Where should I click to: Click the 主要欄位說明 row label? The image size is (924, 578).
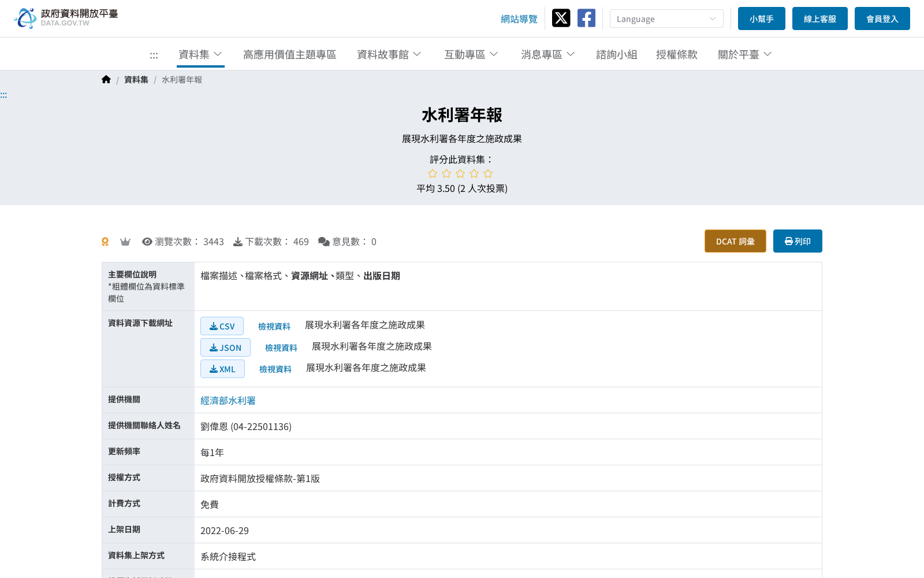tap(132, 275)
